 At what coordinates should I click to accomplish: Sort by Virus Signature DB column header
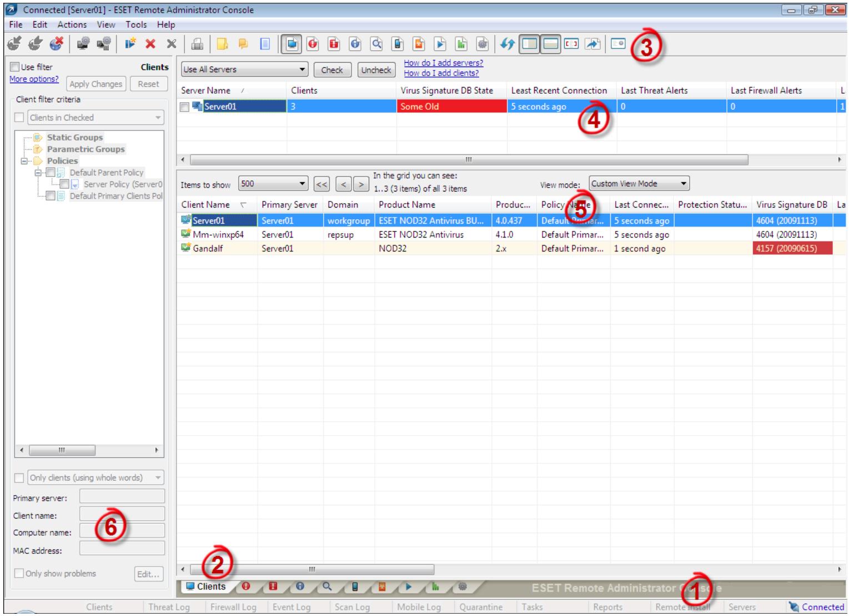point(792,205)
